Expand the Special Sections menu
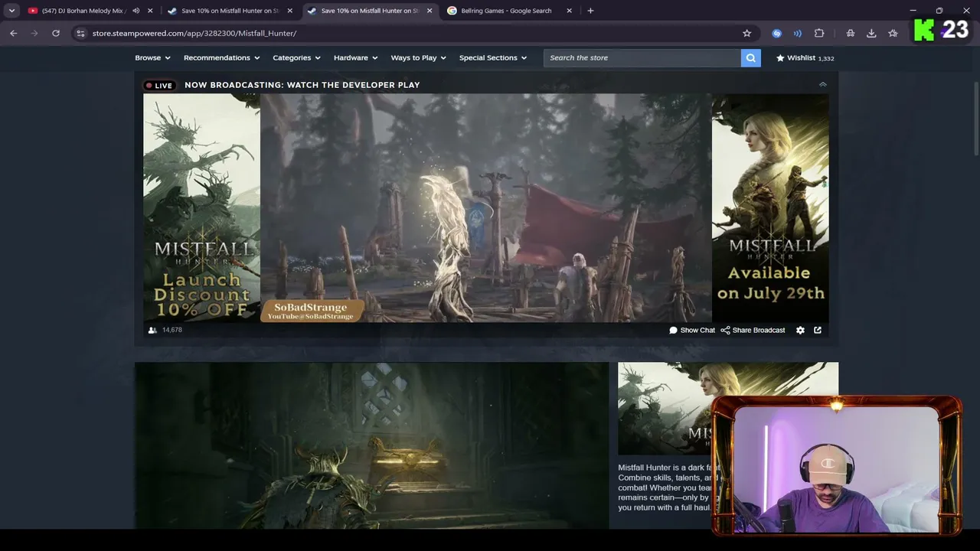Viewport: 980px width, 551px height. point(493,57)
